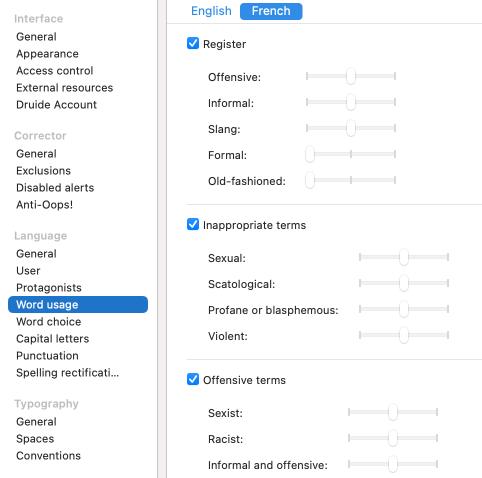
Task: Open Access control preferences
Action: click(x=55, y=71)
